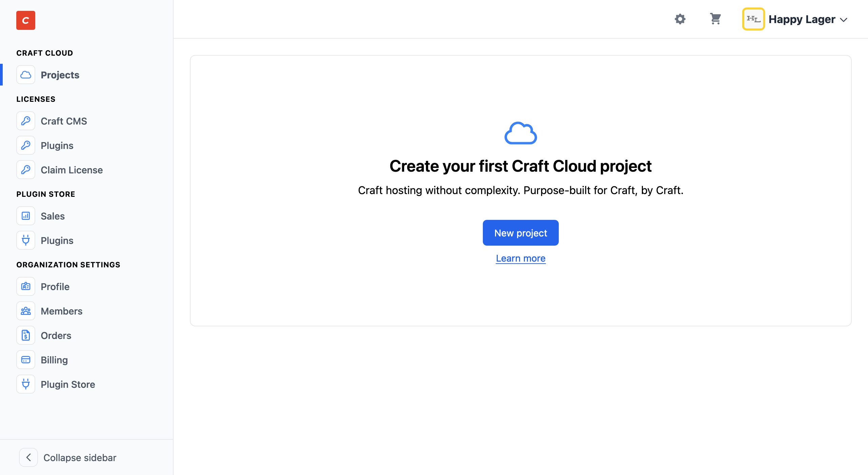Open the shopping cart
Screen dimensions: 868x475
(x=715, y=19)
